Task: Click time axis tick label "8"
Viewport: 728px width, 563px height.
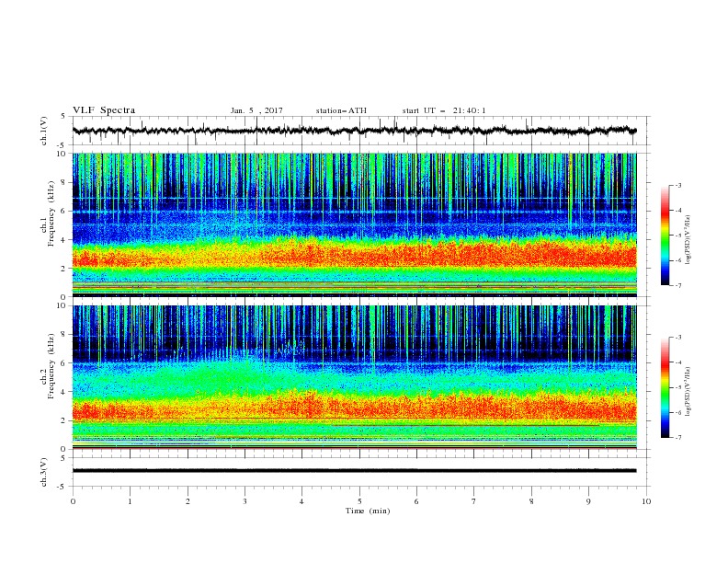Action: [531, 501]
